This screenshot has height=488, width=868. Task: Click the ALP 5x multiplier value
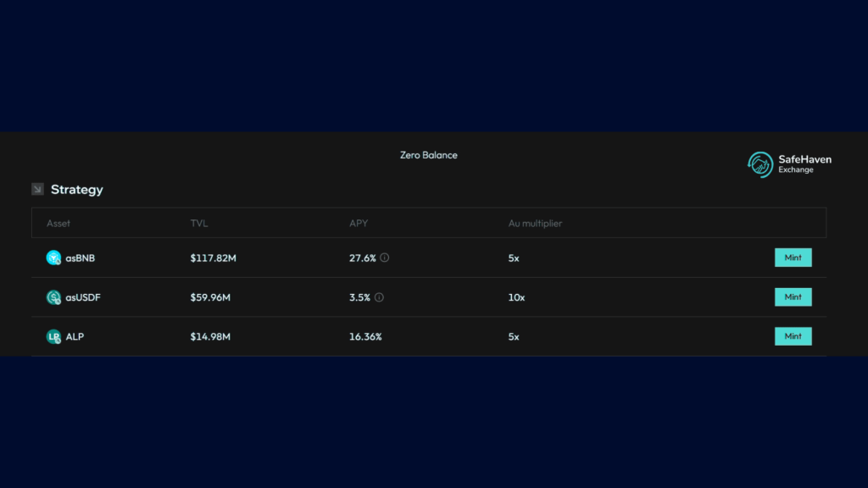(x=514, y=337)
